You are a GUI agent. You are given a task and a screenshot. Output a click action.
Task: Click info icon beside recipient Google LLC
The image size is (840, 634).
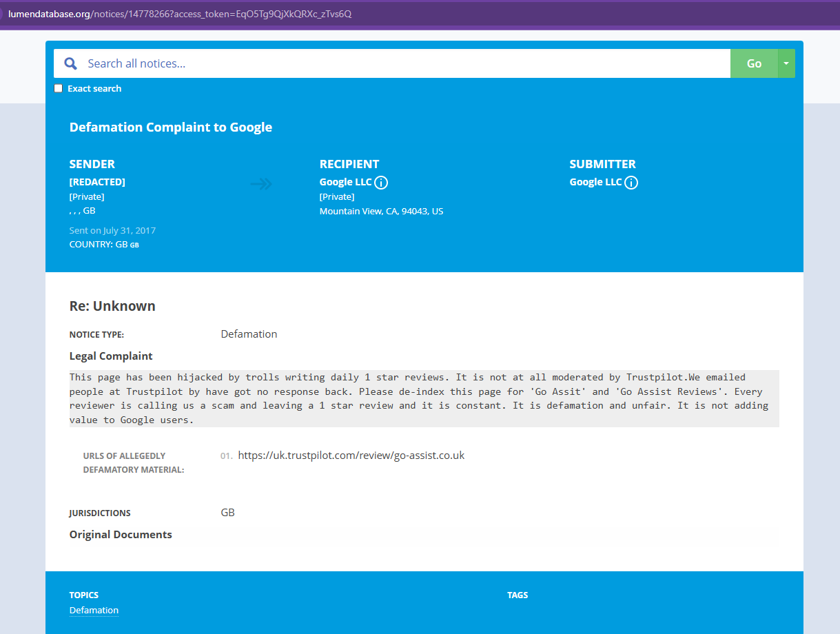[x=381, y=183]
